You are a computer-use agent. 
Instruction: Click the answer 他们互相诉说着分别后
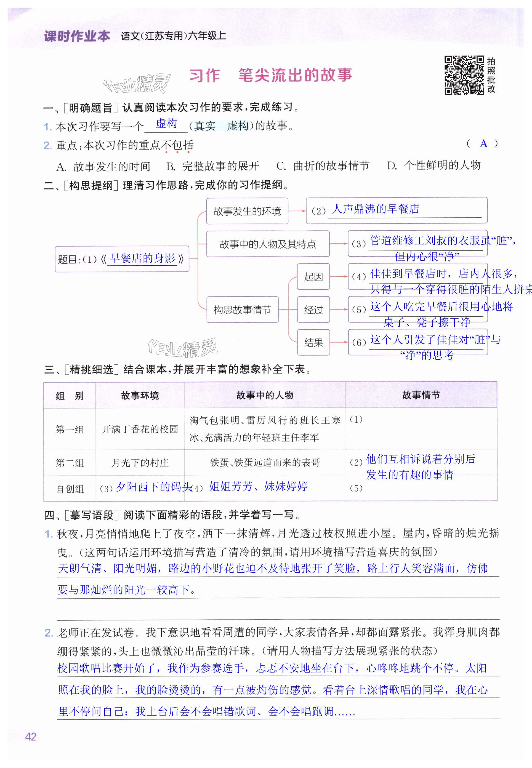click(x=421, y=459)
